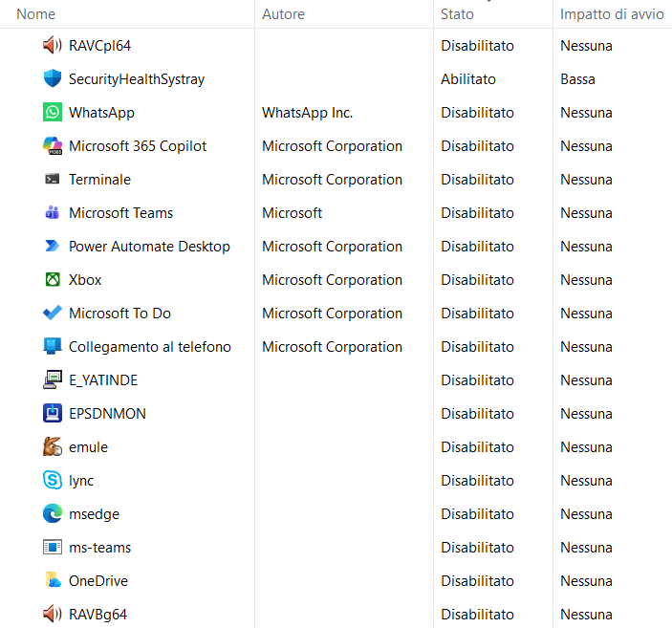Image resolution: width=672 pixels, height=628 pixels.
Task: Select the ms-teams name text
Action: tap(99, 547)
